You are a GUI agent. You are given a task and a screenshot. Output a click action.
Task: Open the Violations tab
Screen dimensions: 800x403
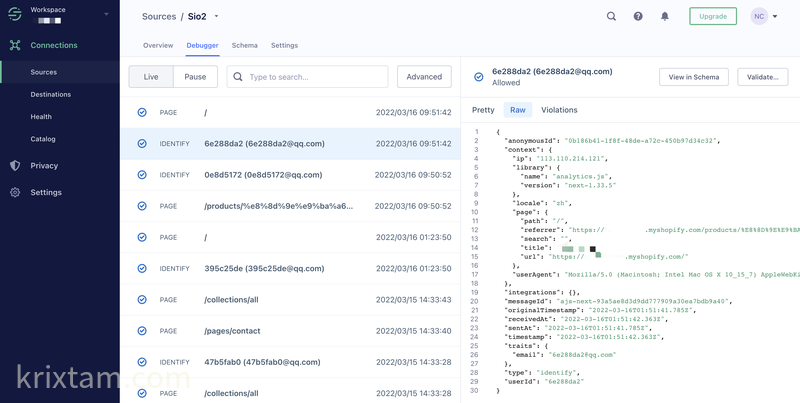coord(559,110)
